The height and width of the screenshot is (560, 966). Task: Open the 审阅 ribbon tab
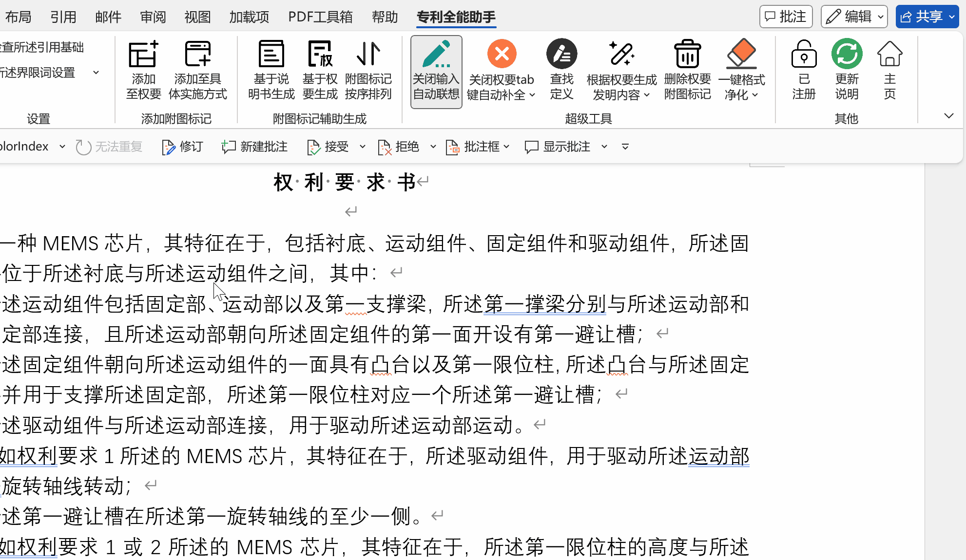(153, 17)
